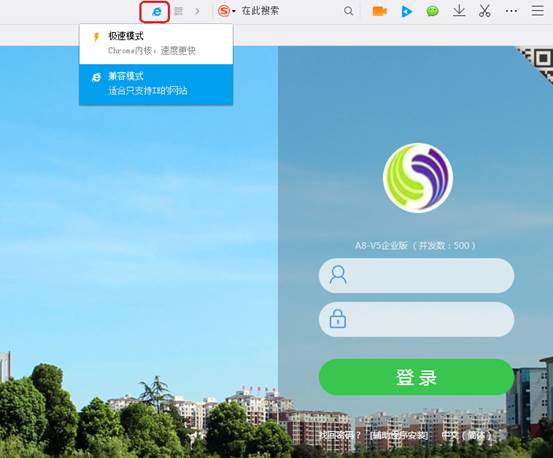Click the IE mode switch icon
The width and height of the screenshot is (553, 458).
pos(155,12)
